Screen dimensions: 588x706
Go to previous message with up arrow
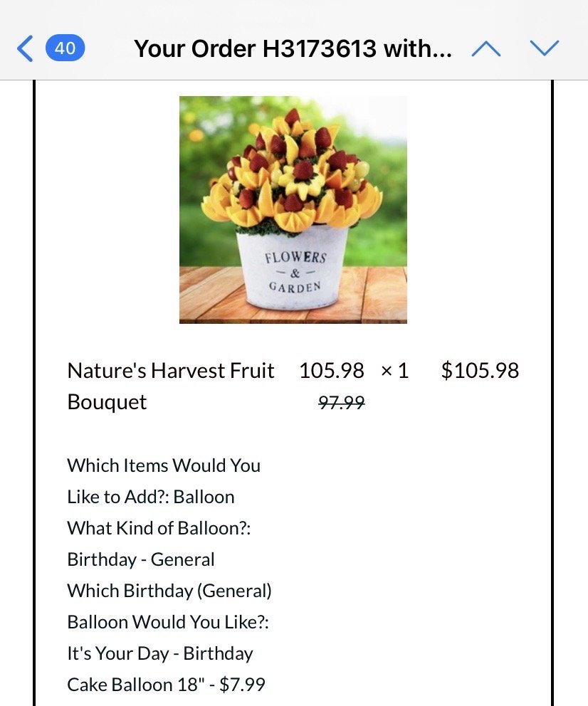486,48
